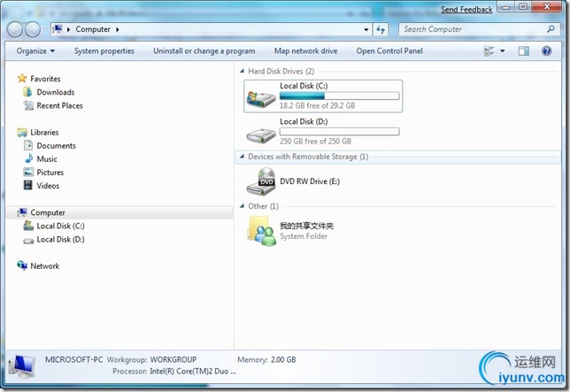Open address bar history dropdown arrow

(x=366, y=30)
